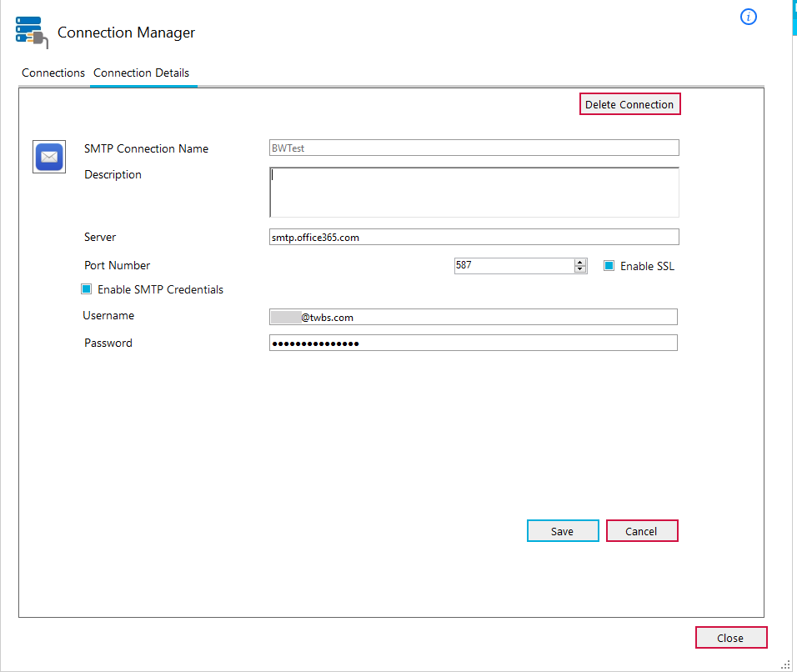Toggle Enable SMTP Credentials checkbox
This screenshot has height=672, width=797.
coord(87,289)
